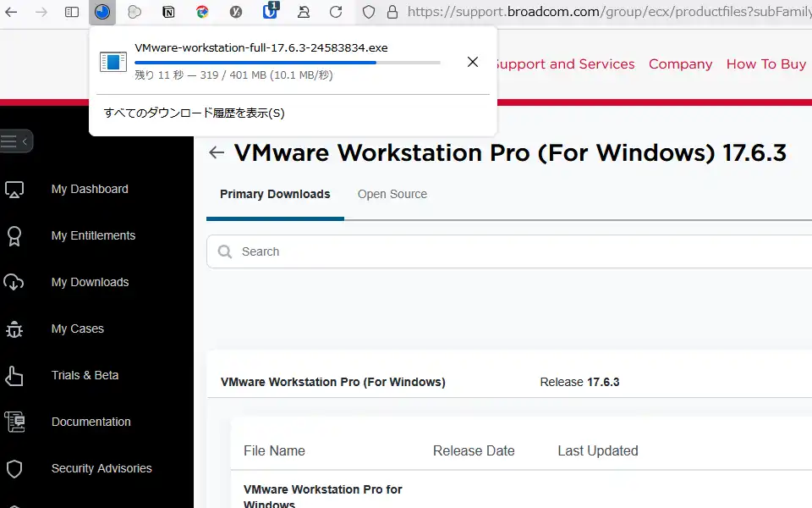Open Trials & Beta link
The image size is (812, 508).
pyautogui.click(x=85, y=375)
